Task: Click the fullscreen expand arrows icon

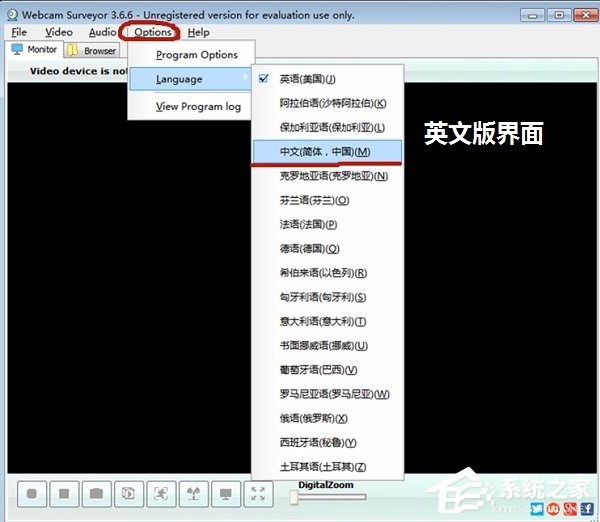Action: tap(258, 494)
